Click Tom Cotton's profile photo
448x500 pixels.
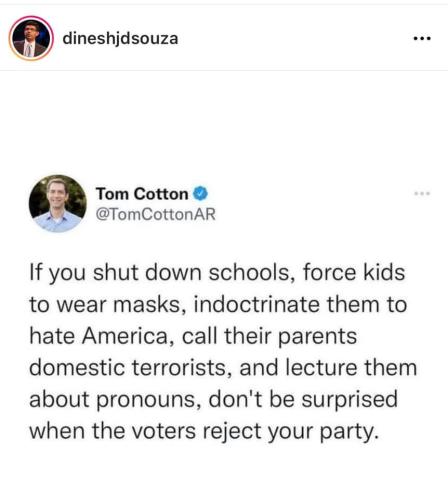(x=58, y=203)
